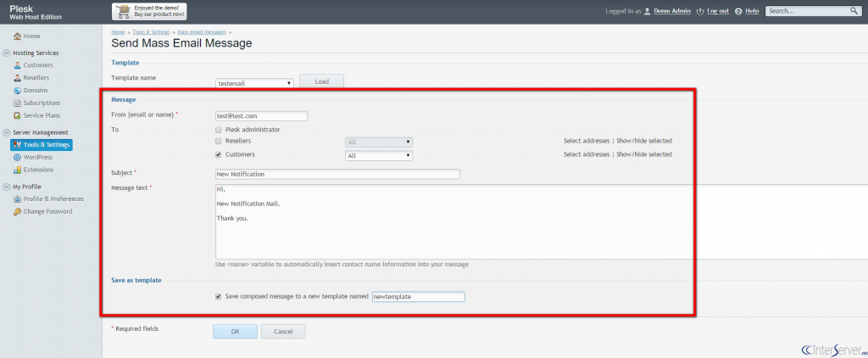Focus the new template name field
868x358 pixels.
coord(419,297)
